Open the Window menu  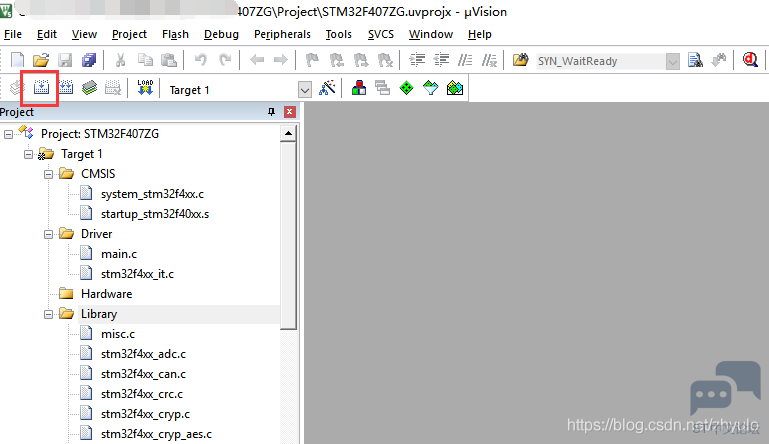tap(431, 34)
